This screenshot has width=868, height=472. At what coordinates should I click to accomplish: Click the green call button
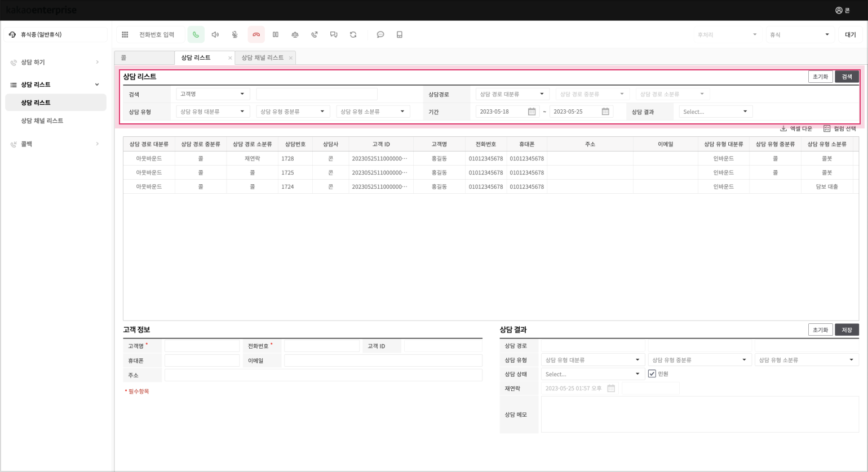[x=196, y=35]
